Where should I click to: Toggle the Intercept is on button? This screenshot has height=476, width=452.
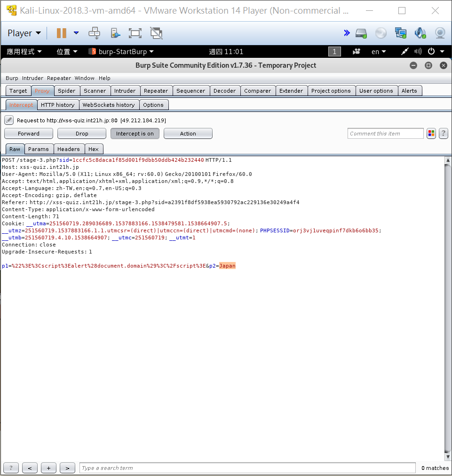click(x=135, y=134)
